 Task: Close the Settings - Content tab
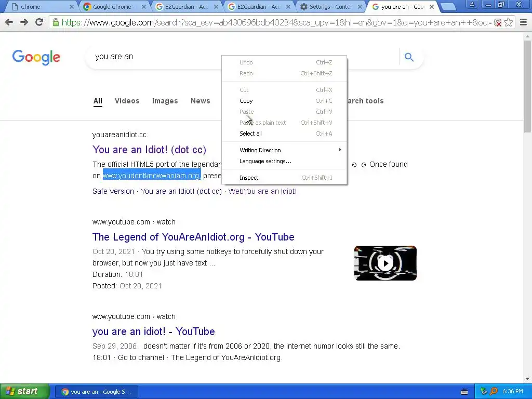point(361,7)
